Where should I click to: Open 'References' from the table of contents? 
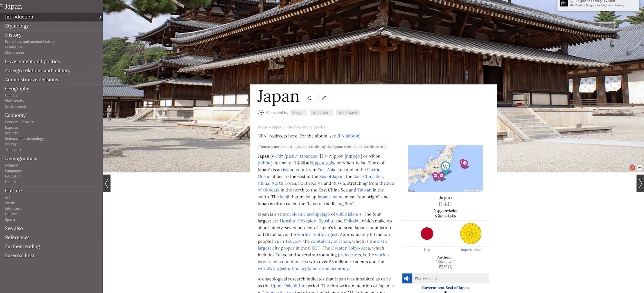click(17, 237)
